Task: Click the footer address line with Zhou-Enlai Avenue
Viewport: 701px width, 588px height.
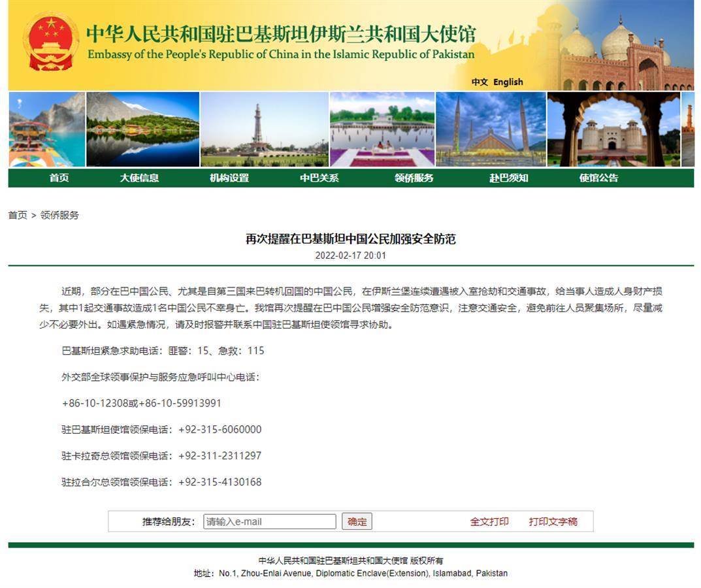Action: [x=350, y=573]
